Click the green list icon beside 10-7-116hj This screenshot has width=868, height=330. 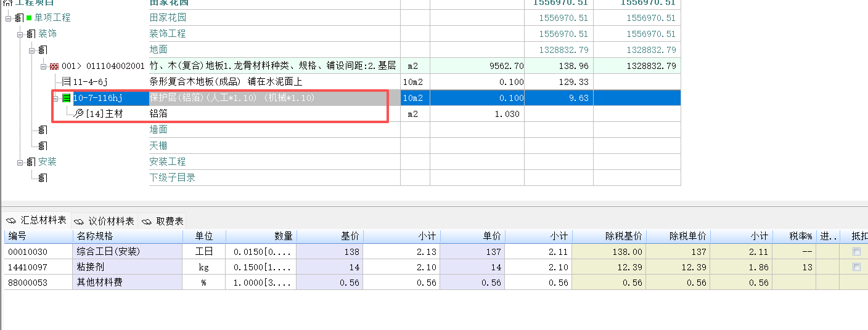coord(66,98)
